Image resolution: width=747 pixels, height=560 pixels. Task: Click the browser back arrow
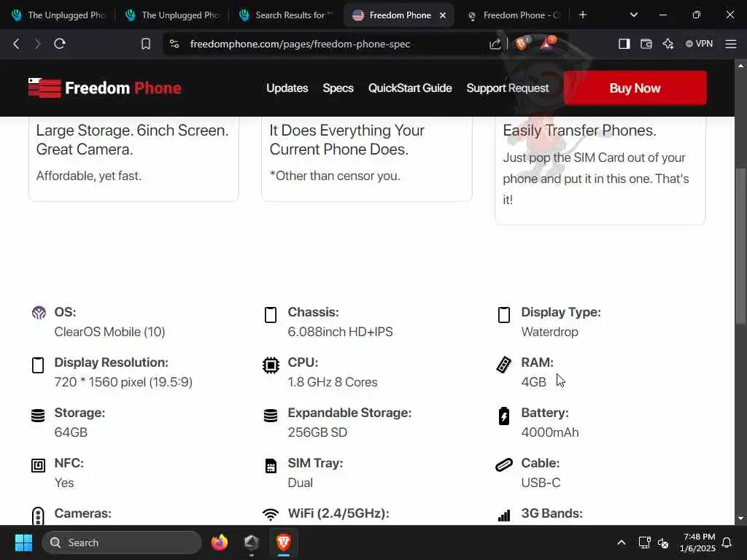tap(16, 44)
